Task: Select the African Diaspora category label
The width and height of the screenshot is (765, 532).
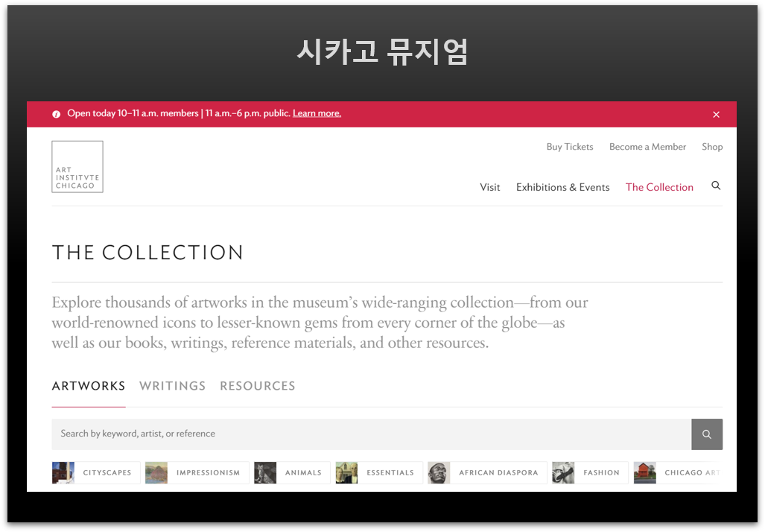Action: click(x=498, y=472)
